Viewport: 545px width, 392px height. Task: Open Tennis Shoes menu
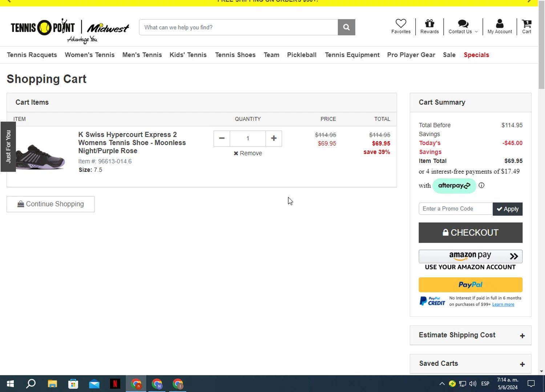coord(235,55)
